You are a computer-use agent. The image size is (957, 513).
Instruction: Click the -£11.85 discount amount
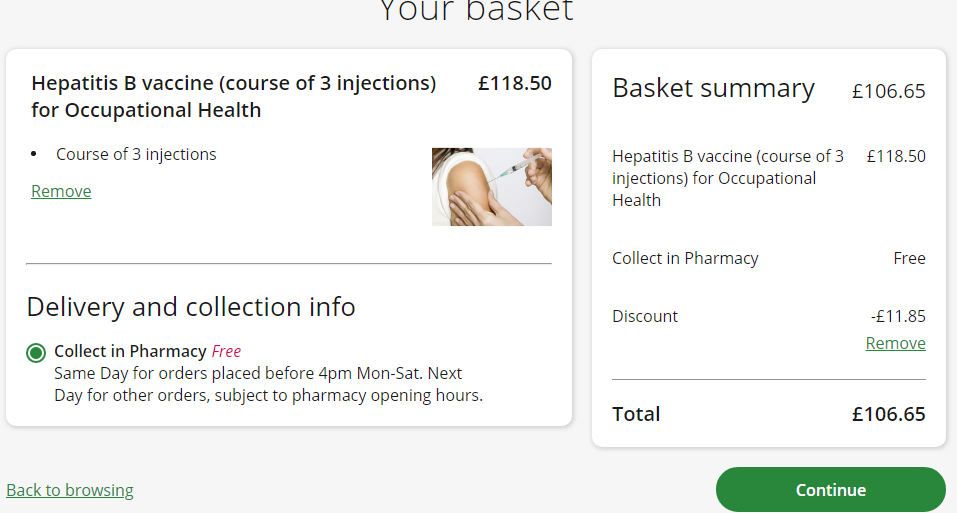click(897, 316)
